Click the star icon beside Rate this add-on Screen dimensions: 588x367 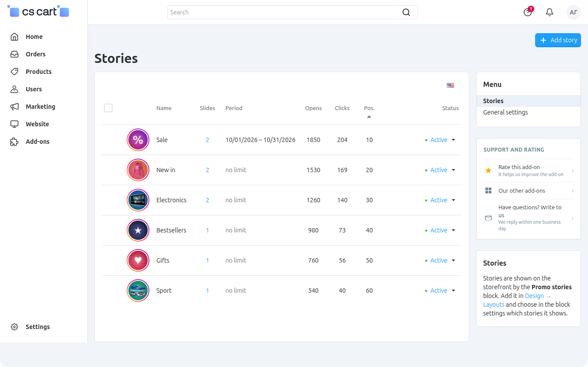pyautogui.click(x=488, y=170)
